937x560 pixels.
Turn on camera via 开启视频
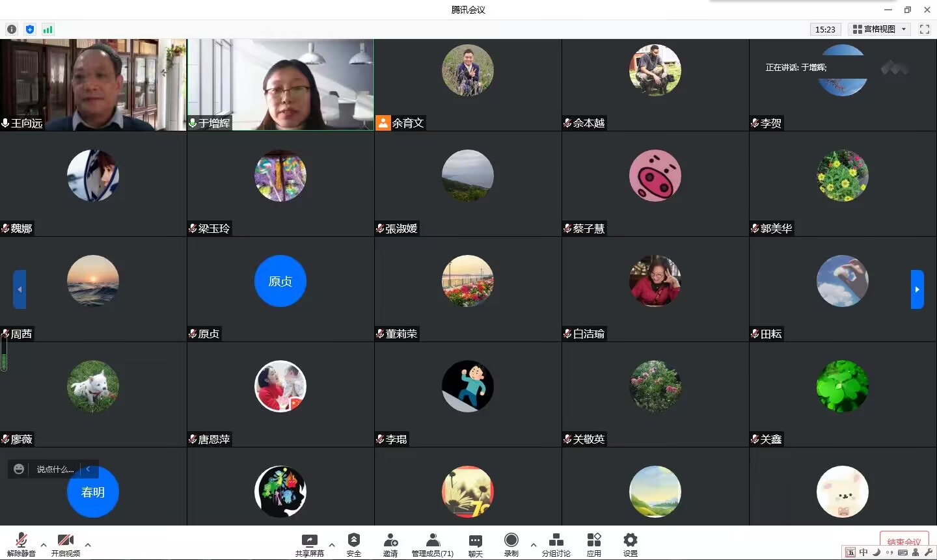tap(66, 544)
